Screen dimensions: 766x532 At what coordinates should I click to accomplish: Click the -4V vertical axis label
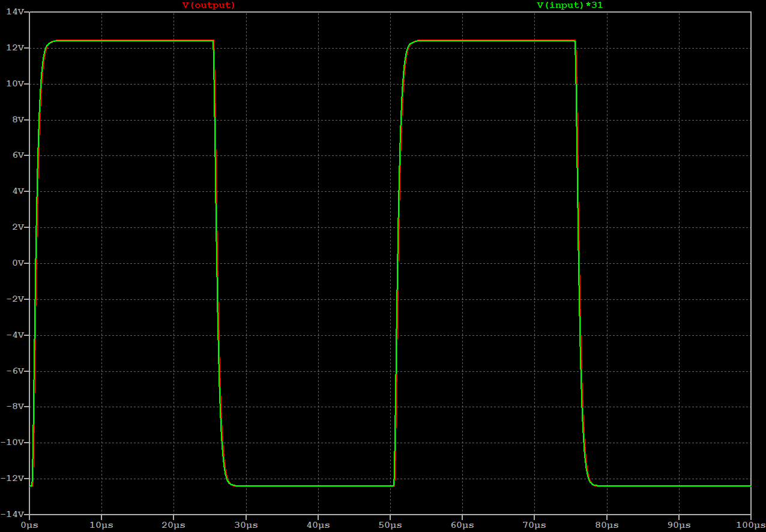pos(15,335)
